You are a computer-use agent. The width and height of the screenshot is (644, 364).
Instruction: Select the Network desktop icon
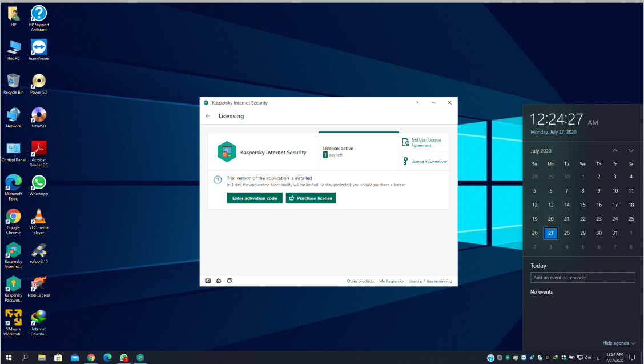(14, 118)
